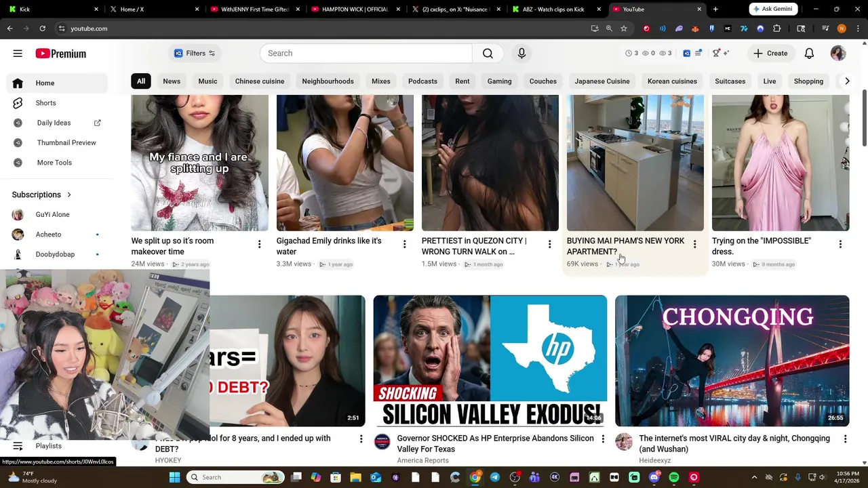Open options for 'Governor SHOCKED' video

click(603, 439)
